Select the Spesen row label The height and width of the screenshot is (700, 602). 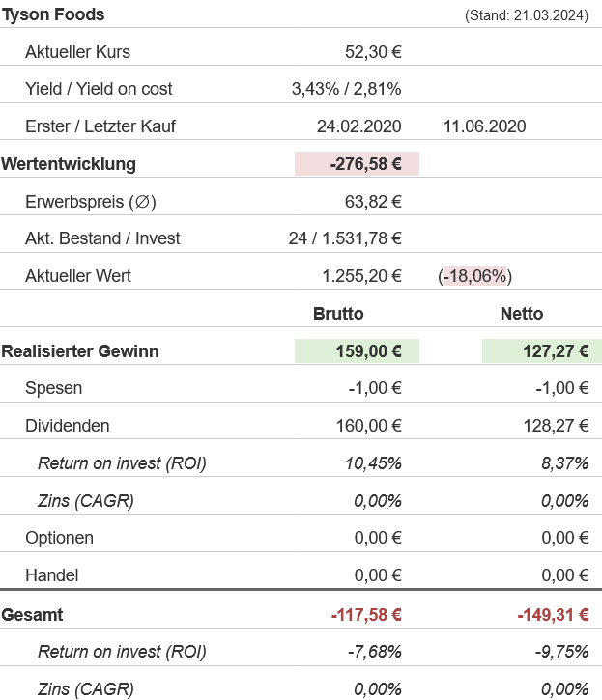pyautogui.click(x=53, y=388)
